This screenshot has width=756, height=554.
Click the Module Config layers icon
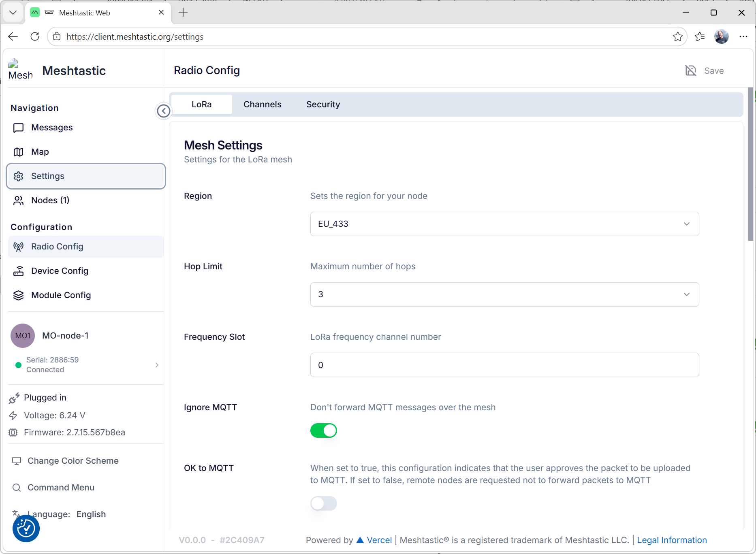pos(18,295)
